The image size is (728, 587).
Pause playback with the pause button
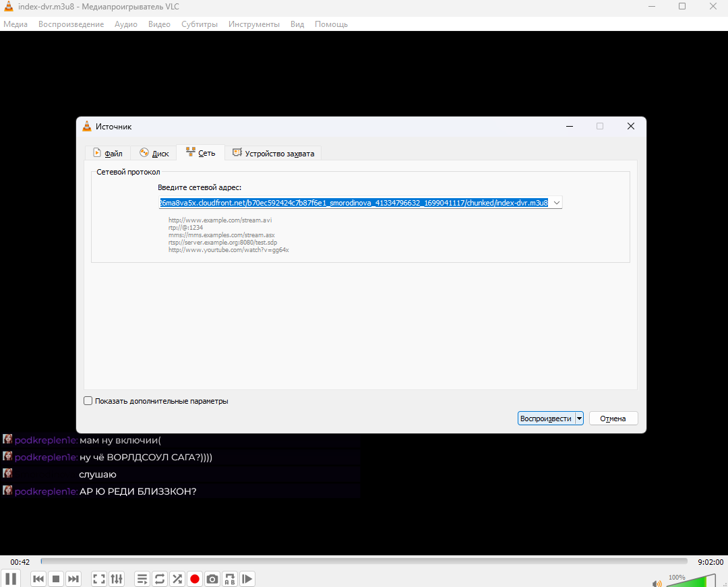pos(11,578)
